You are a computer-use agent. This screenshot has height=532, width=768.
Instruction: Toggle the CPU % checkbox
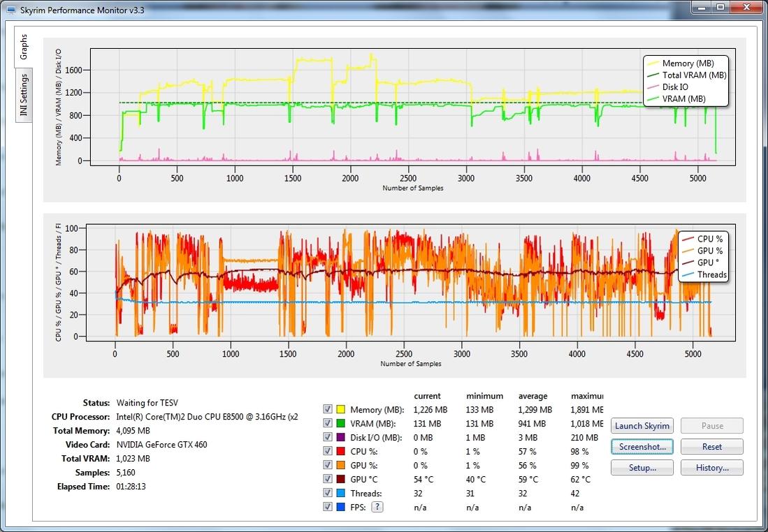click(328, 451)
